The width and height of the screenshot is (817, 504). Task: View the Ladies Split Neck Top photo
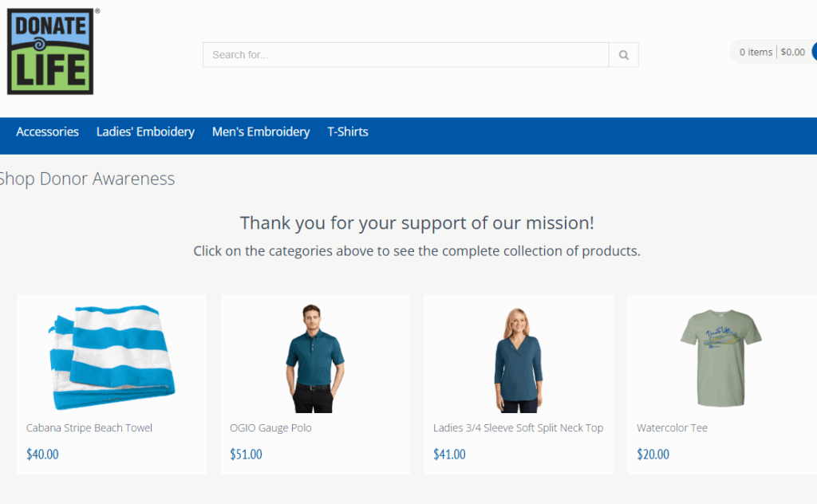coord(518,360)
